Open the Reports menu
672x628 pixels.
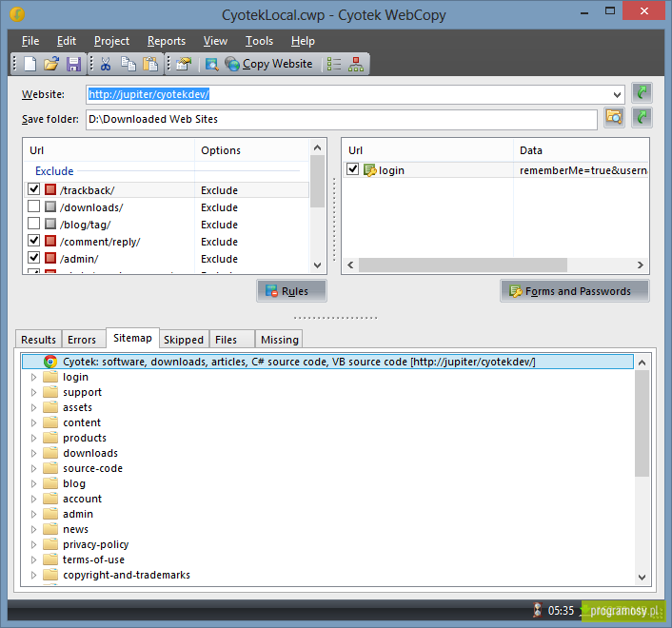click(x=167, y=41)
